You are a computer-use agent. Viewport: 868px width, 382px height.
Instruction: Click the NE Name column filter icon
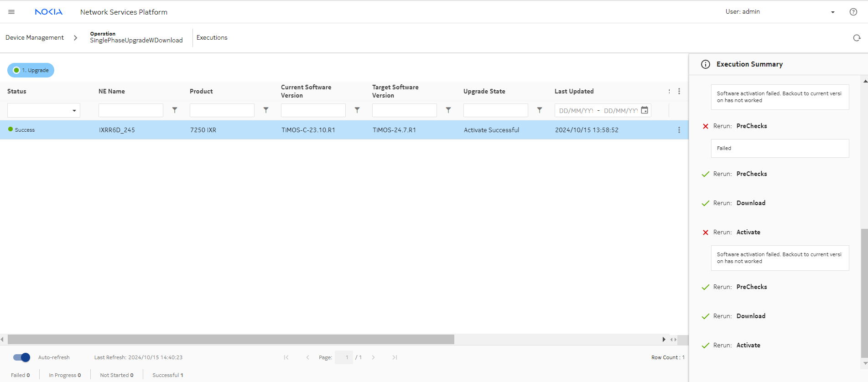(x=175, y=110)
